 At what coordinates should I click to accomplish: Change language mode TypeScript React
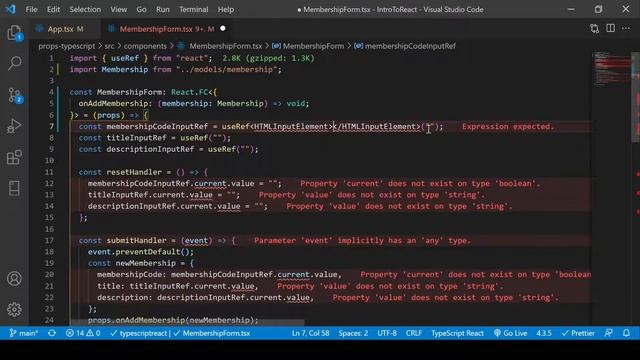point(458,333)
